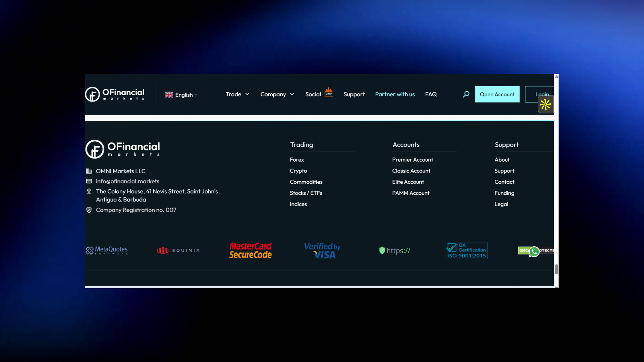Click the MasterCard SecureCode badge
The image size is (644, 362).
pos(250,250)
